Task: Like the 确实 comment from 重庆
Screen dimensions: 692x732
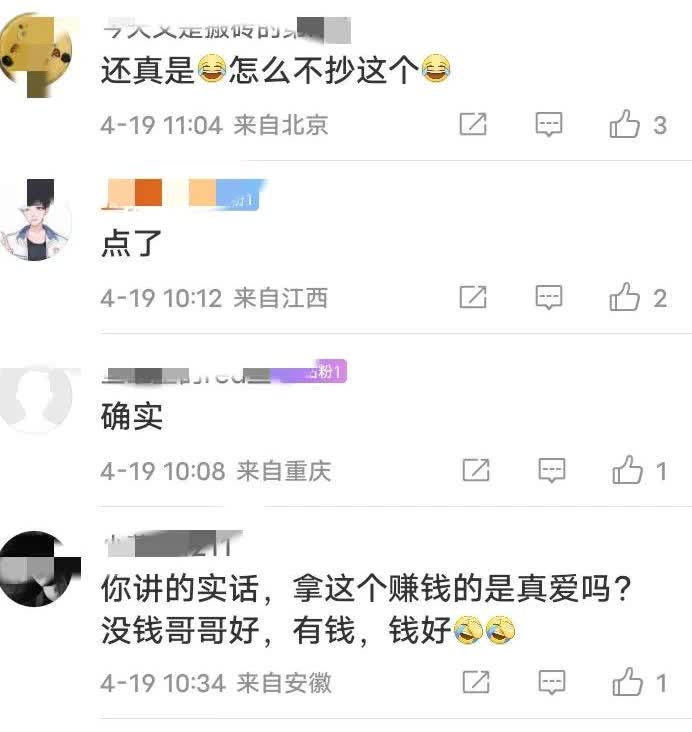Action: pyautogui.click(x=627, y=470)
